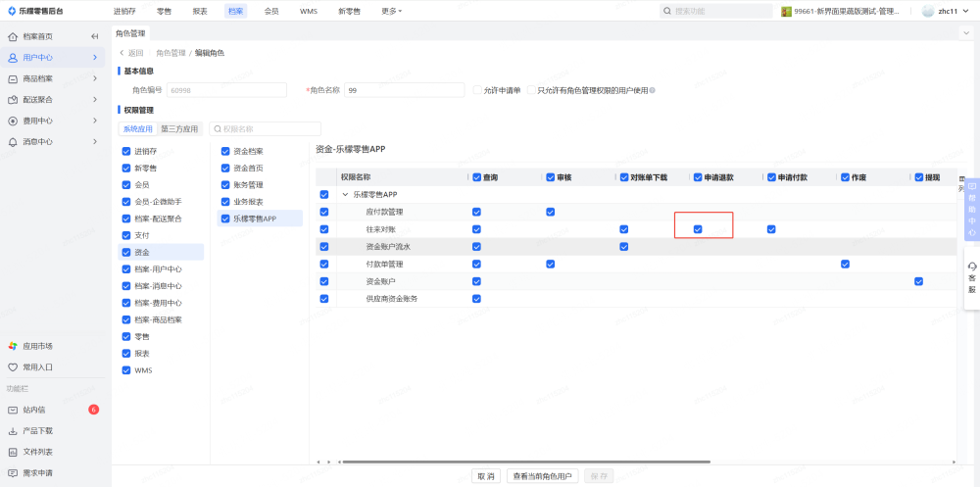Click the 查看当前角色用户 button

pyautogui.click(x=542, y=475)
